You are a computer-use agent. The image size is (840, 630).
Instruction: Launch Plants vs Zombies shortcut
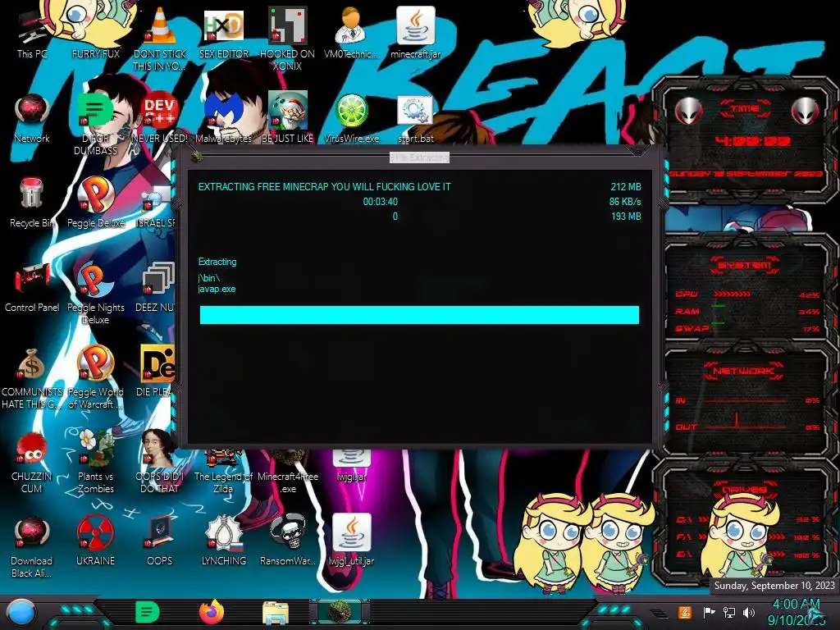click(x=95, y=462)
